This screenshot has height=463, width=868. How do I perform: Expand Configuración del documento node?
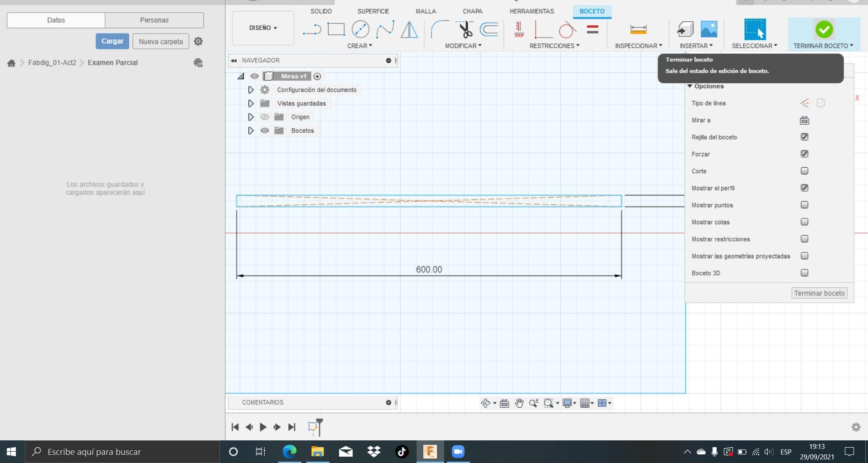click(x=251, y=90)
